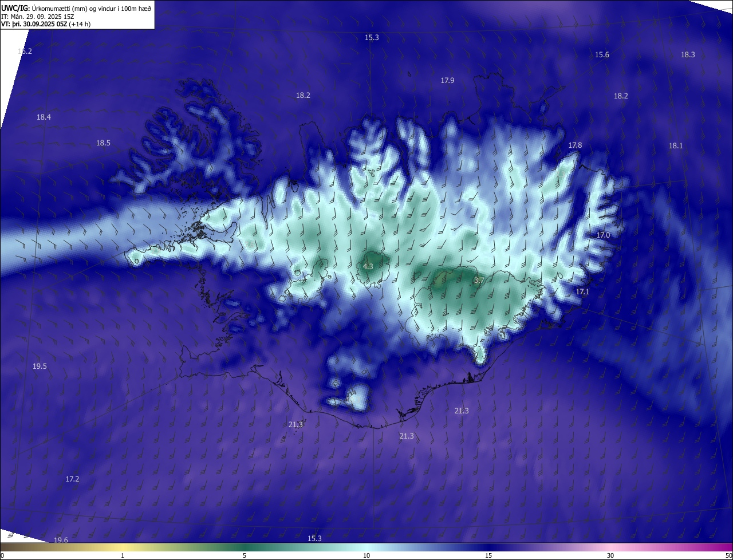733x560 pixels.
Task: Click the 18.5 value label
Action: point(103,143)
